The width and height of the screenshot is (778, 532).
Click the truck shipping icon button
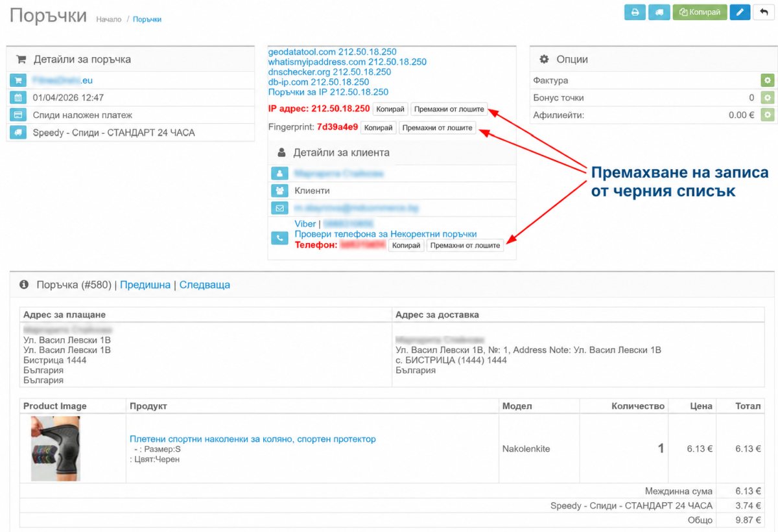point(659,12)
